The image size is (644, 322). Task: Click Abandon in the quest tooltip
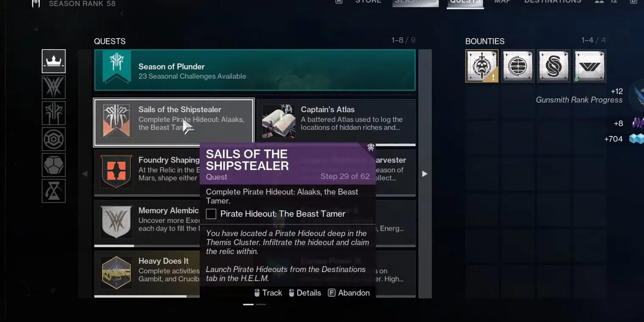[x=349, y=293]
